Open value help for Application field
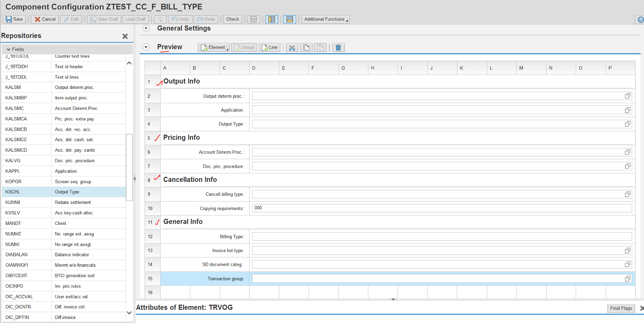This screenshot has height=323, width=644. coord(627,110)
